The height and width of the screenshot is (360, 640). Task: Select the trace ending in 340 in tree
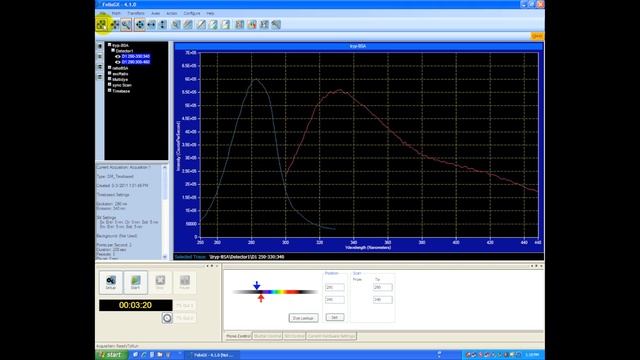(136, 56)
